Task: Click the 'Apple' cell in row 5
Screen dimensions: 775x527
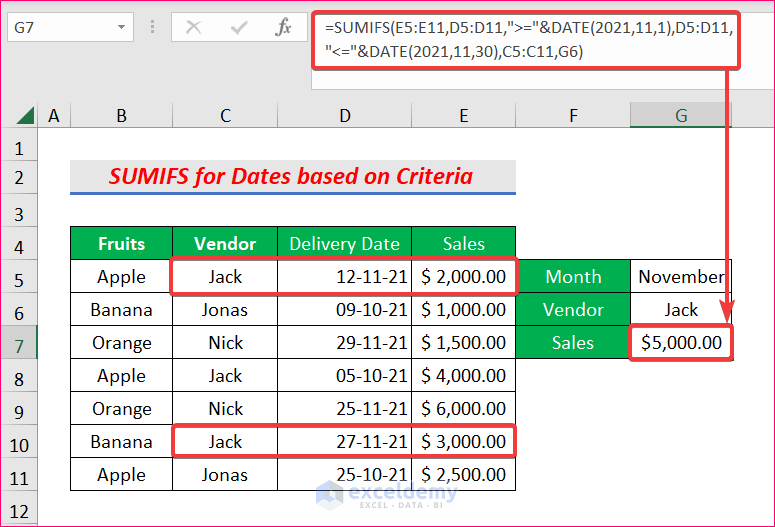Action: pos(122,276)
